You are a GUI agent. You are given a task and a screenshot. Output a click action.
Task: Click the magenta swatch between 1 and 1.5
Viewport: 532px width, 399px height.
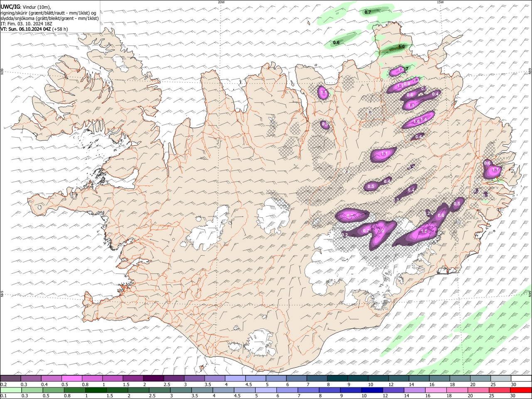click(113, 379)
